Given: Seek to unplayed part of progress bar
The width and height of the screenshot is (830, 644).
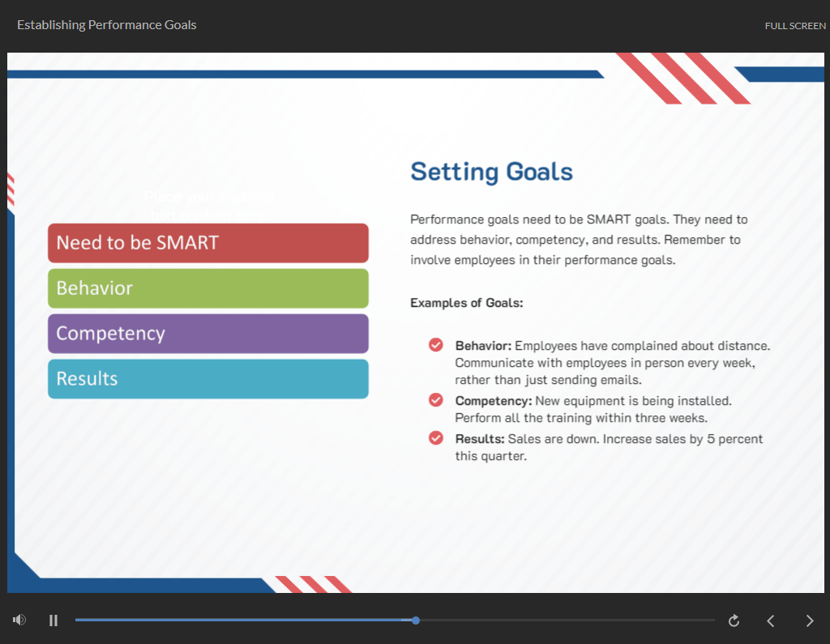Looking at the screenshot, I should coord(567,621).
